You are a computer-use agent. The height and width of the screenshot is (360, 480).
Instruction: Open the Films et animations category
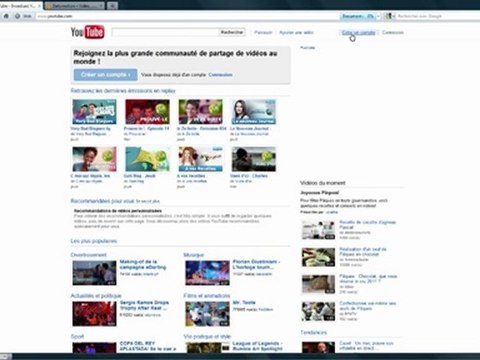[207, 296]
